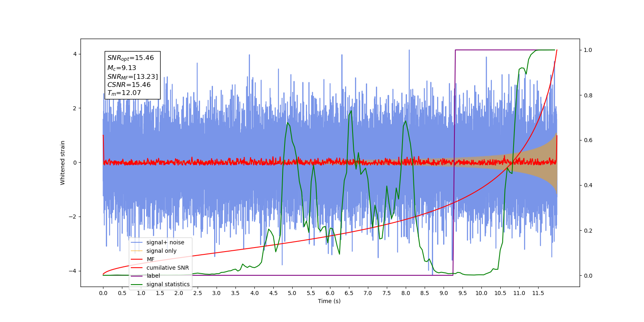Click the 'Time (s)' x-axis label
Image resolution: width=644 pixels, height=322 pixels.
[329, 301]
